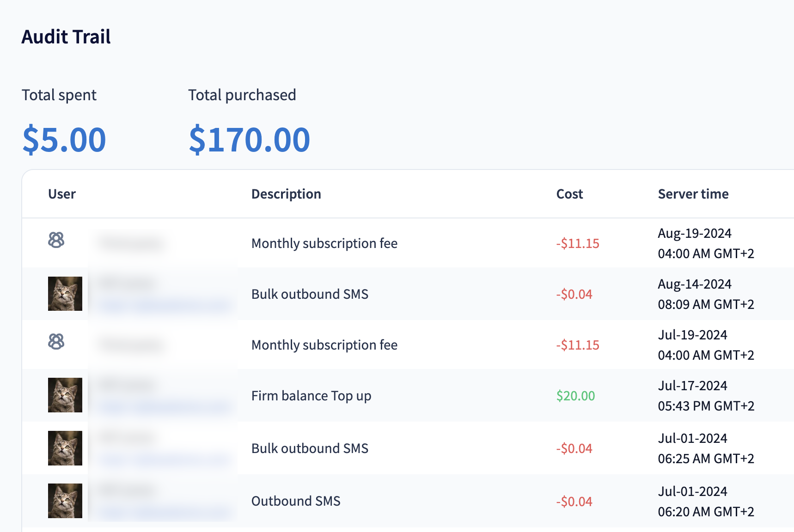The width and height of the screenshot is (794, 532).
Task: Open the blurred email link in the Top up row
Action: [x=164, y=406]
